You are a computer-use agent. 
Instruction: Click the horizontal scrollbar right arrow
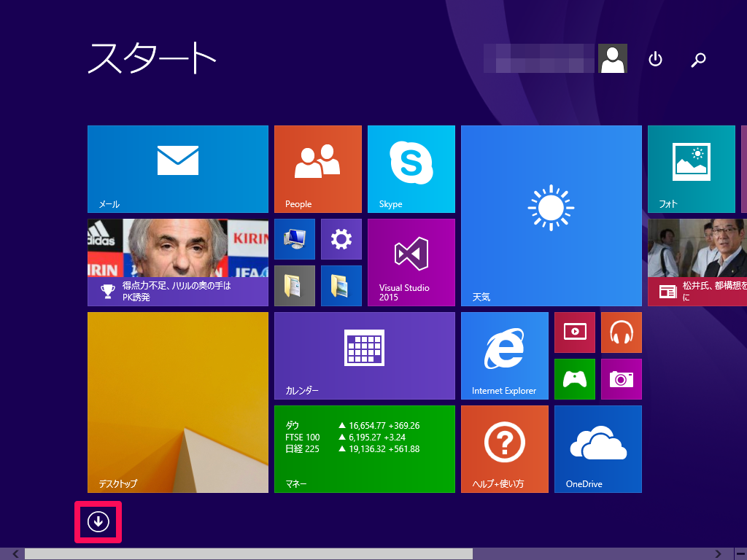719,554
